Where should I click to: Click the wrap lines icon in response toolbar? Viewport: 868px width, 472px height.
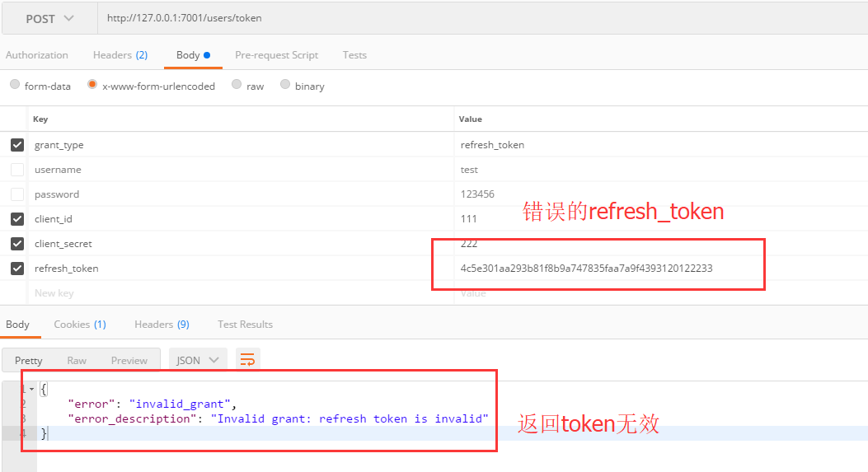pos(247,359)
